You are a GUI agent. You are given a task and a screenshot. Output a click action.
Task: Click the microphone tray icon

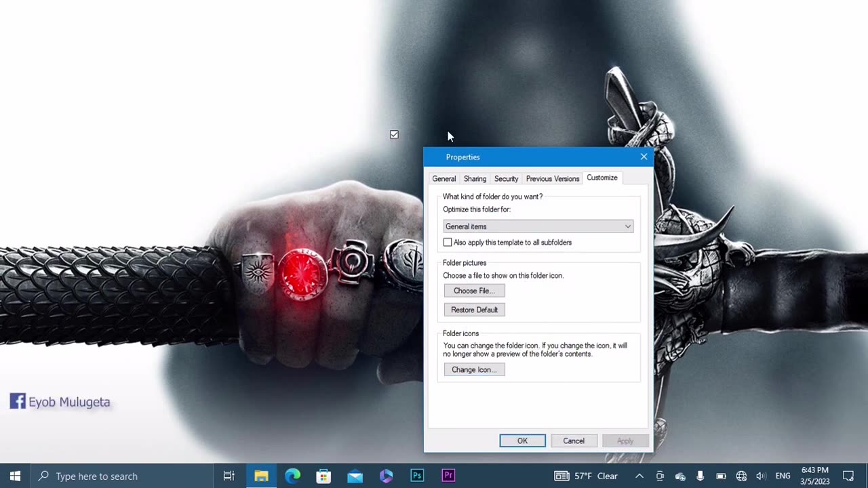point(701,476)
